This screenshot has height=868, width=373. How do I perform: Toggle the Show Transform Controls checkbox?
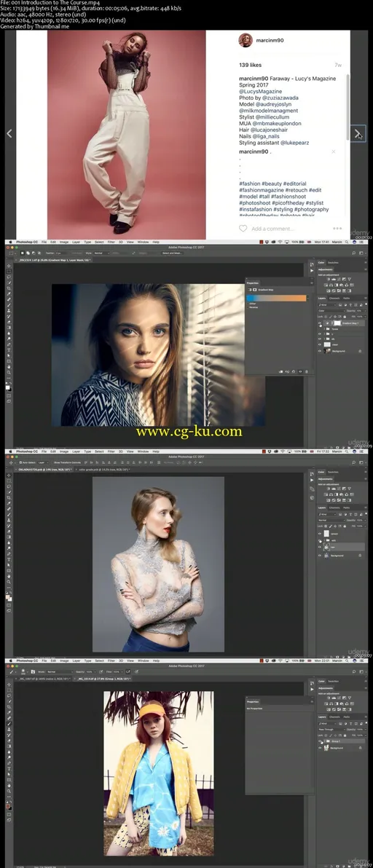[x=53, y=462]
